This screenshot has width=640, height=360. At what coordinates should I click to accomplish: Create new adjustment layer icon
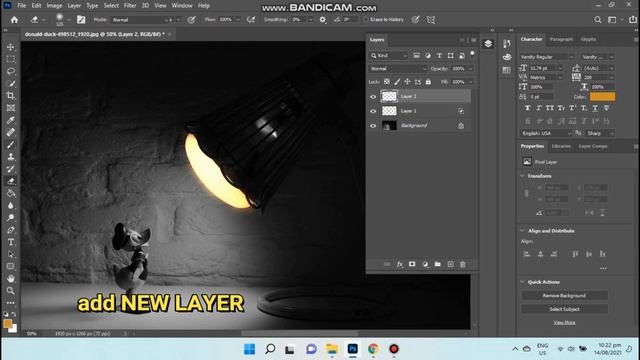(x=425, y=264)
